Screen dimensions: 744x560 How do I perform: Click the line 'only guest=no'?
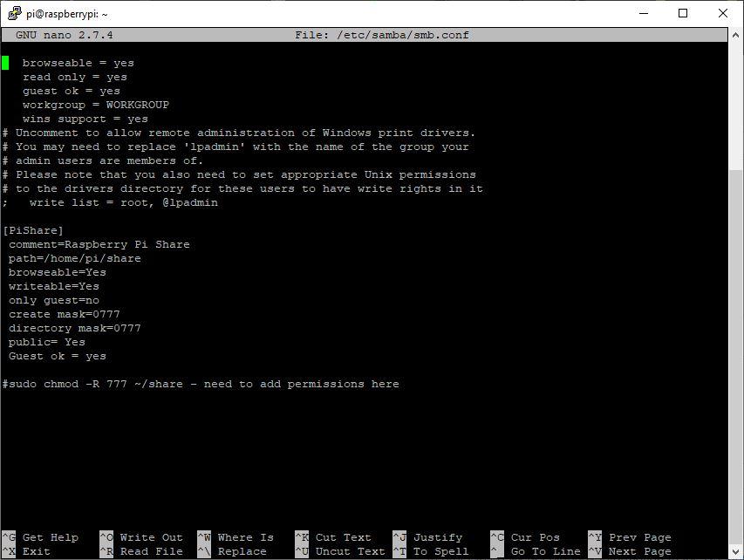click(54, 300)
